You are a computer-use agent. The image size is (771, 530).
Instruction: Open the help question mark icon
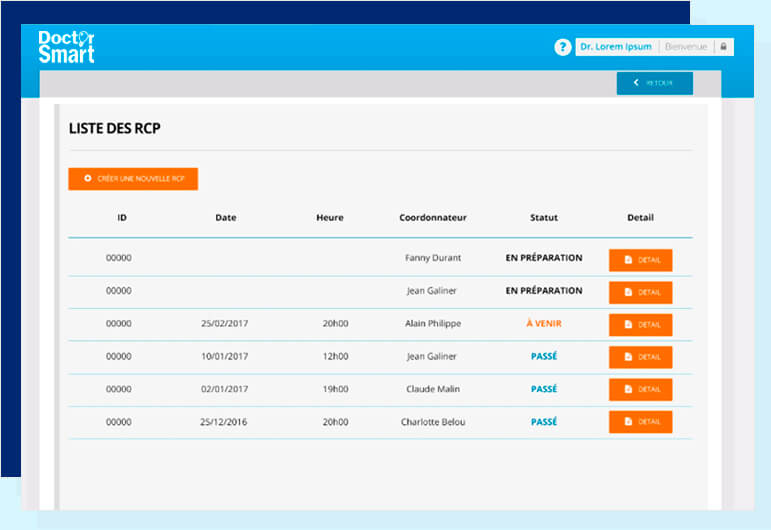[x=562, y=47]
